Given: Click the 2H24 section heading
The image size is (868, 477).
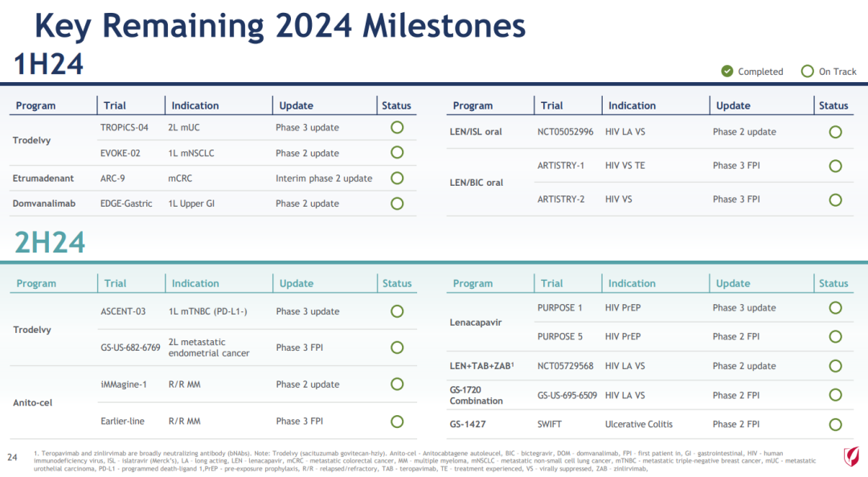Looking at the screenshot, I should pos(50,241).
